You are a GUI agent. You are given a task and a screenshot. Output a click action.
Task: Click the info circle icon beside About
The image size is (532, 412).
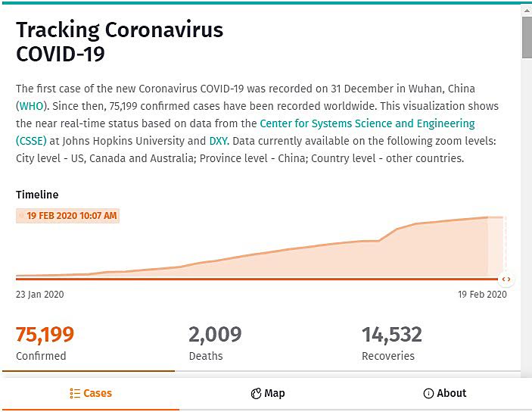pos(428,393)
